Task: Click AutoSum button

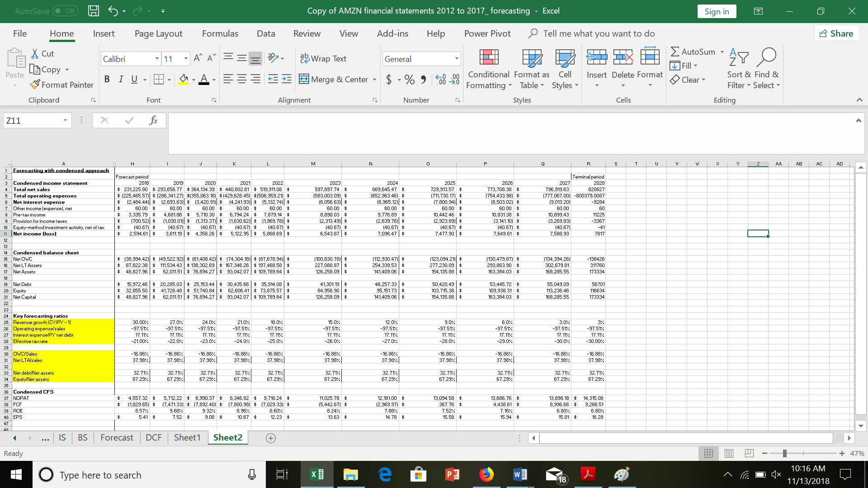Action: pyautogui.click(x=693, y=52)
